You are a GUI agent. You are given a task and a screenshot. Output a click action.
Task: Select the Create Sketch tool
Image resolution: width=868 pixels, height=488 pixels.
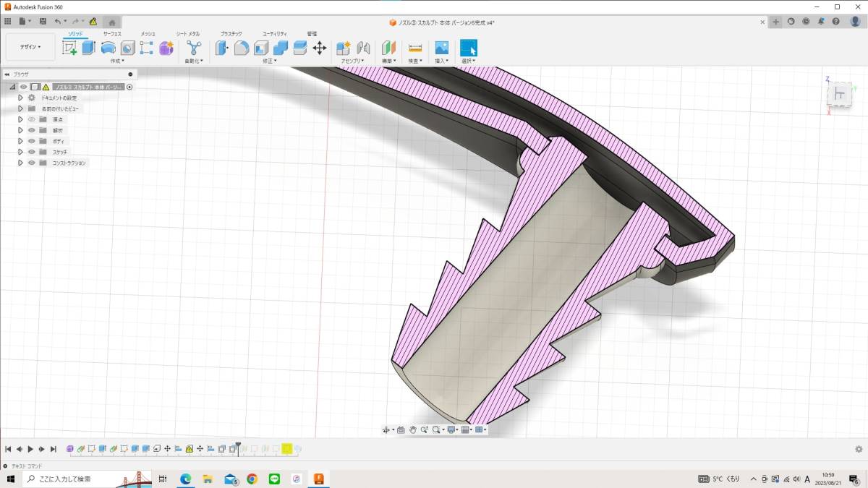click(69, 48)
